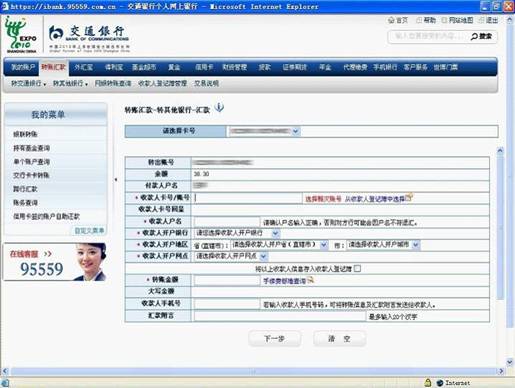Open the 自定义菜单 link in sidebar
This screenshot has width=515, height=388.
point(89,230)
